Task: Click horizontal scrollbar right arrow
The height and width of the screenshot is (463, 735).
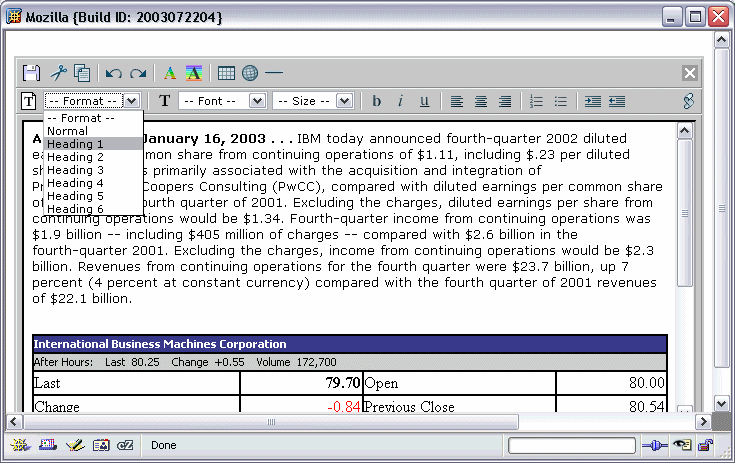Action: click(x=703, y=422)
